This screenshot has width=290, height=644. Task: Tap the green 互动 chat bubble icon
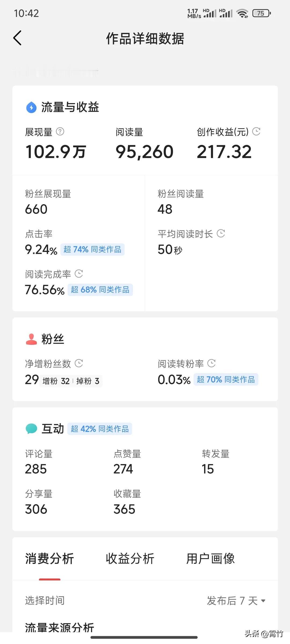[x=31, y=429]
